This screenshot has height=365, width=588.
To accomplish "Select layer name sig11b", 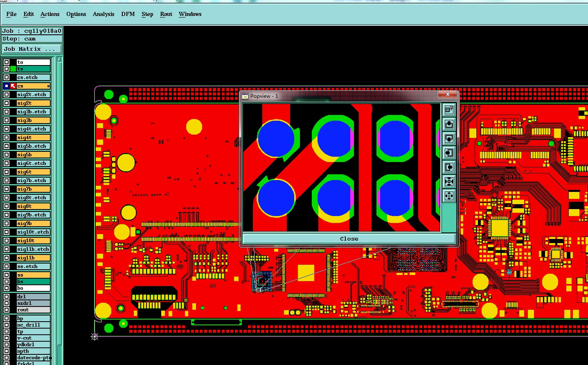I will (x=34, y=258).
